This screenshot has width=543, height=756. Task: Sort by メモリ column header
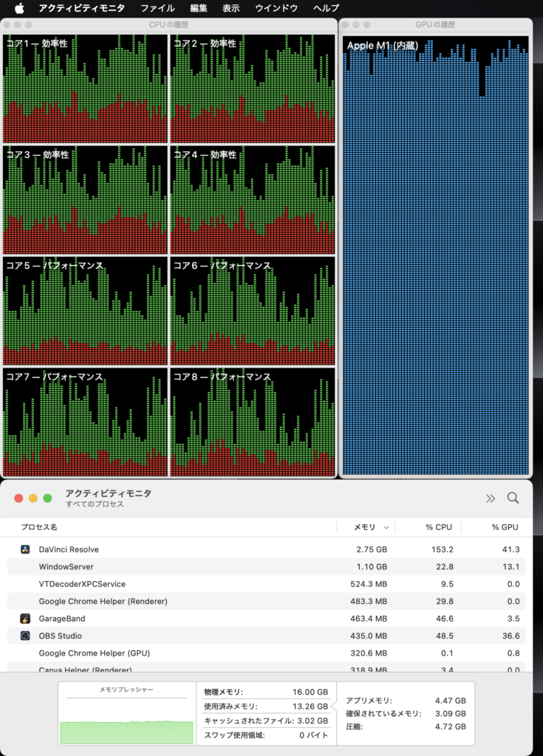[x=364, y=527]
